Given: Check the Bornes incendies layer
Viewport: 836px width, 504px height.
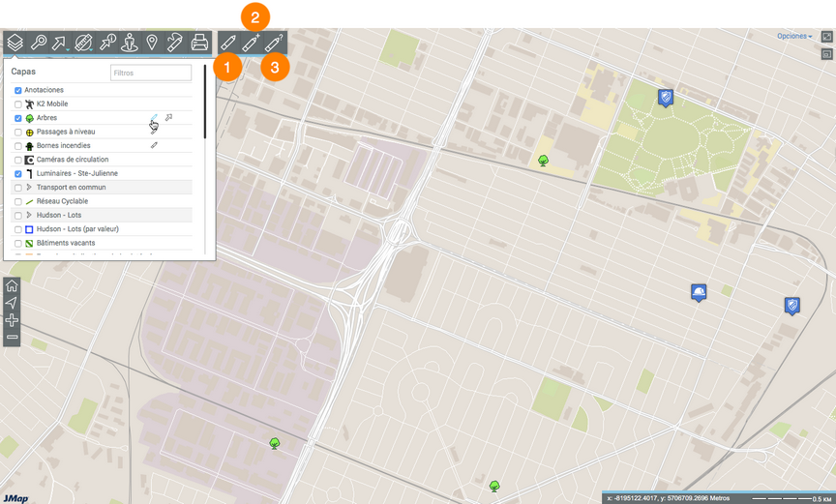Looking at the screenshot, I should click(x=18, y=146).
